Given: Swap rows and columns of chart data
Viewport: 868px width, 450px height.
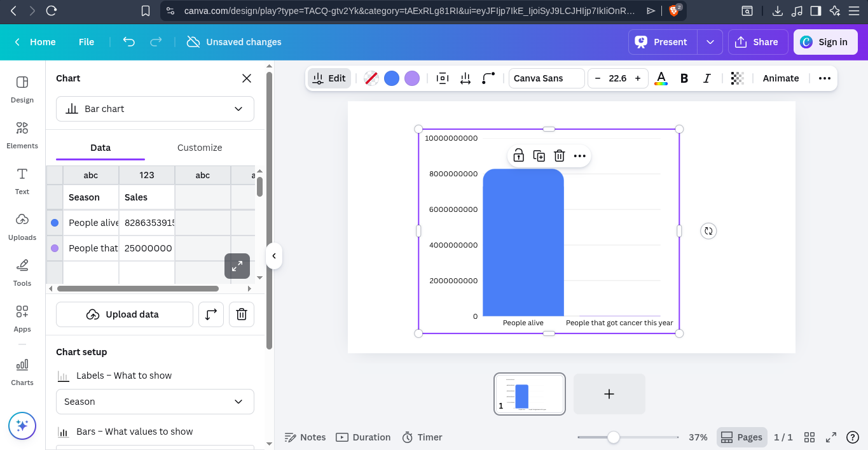Looking at the screenshot, I should [x=211, y=314].
